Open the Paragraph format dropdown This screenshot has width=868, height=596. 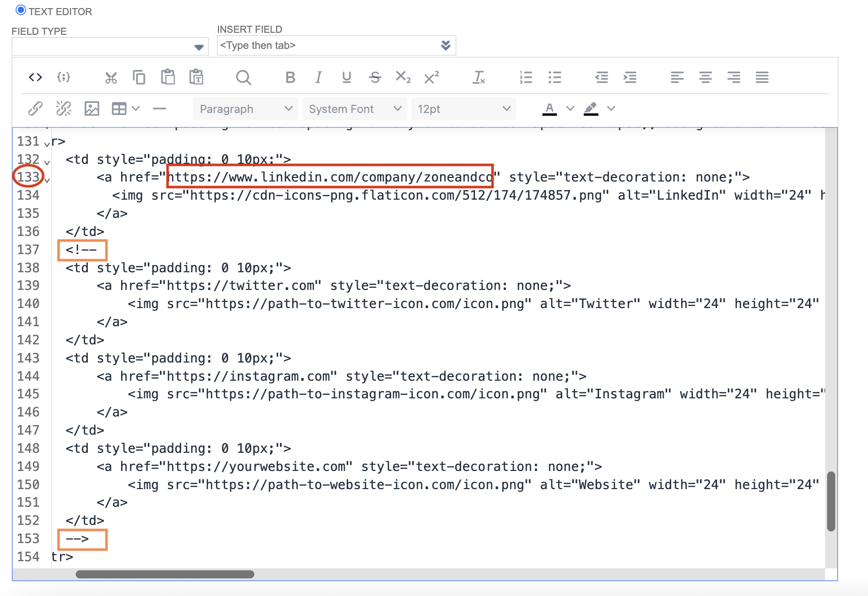[x=246, y=109]
